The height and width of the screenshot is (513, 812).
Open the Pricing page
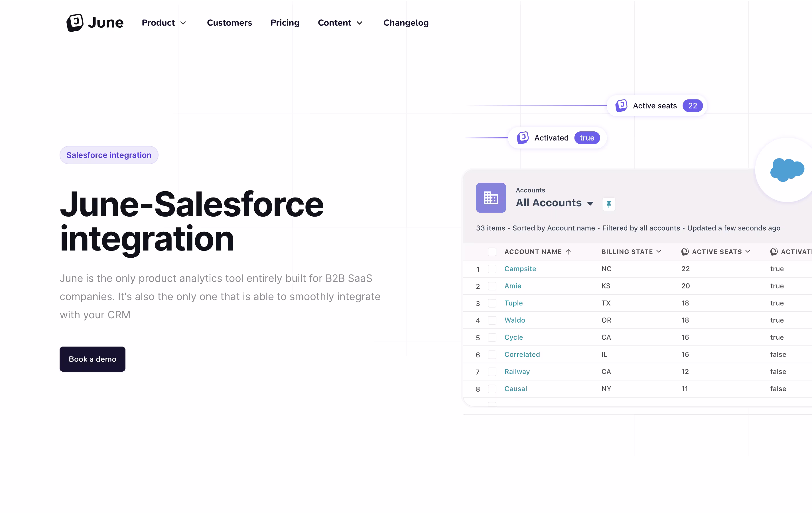click(285, 23)
